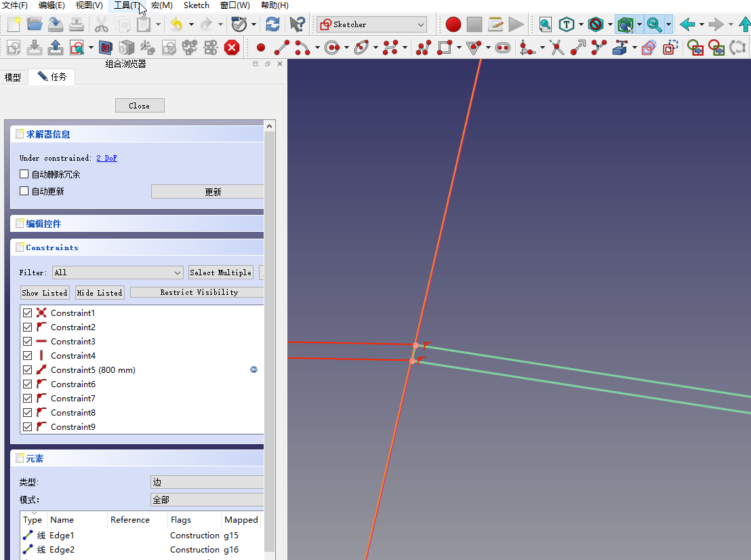Select the Circle creation tool
This screenshot has height=560, width=751.
click(332, 47)
